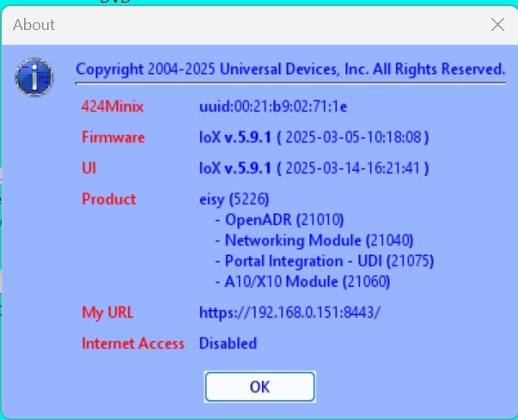This screenshot has height=420, width=518.
Task: Click the My URL label
Action: (107, 313)
